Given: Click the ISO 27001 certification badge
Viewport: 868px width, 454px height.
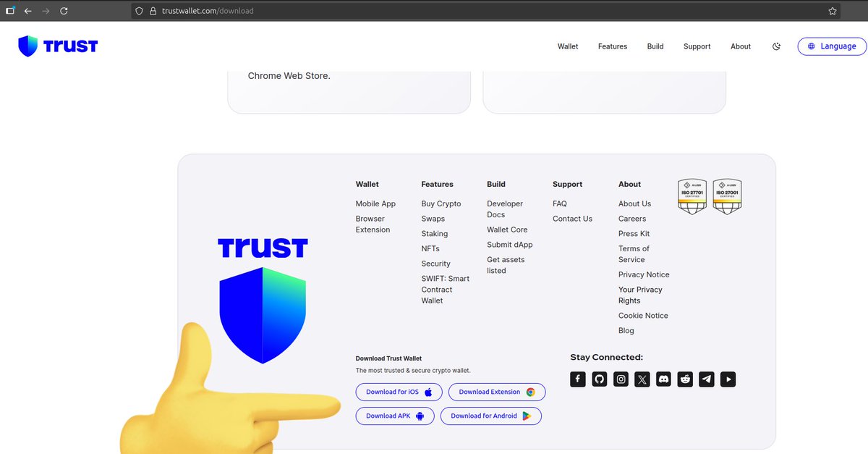Looking at the screenshot, I should (x=728, y=197).
